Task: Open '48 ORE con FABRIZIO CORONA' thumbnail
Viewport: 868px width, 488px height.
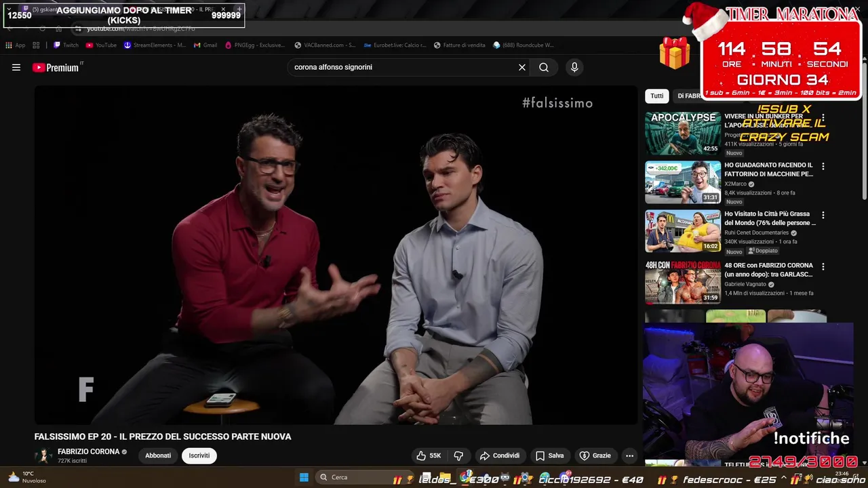Action: [683, 282]
